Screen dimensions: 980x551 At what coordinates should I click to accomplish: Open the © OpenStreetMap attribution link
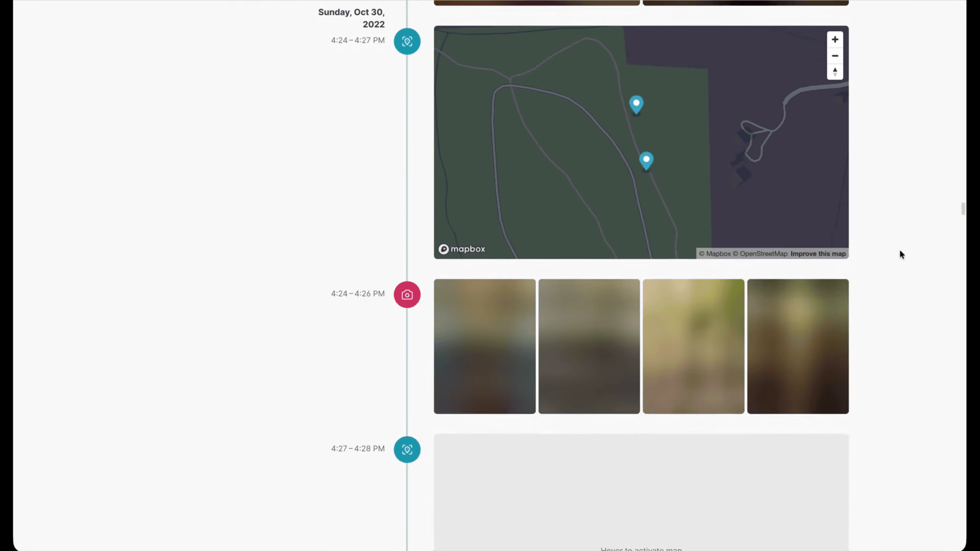tap(760, 254)
